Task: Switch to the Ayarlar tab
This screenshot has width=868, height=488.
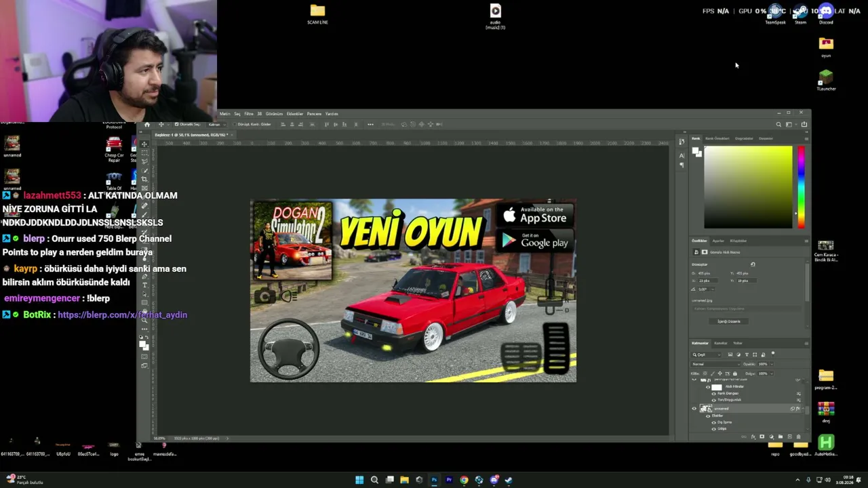Action: [718, 241]
